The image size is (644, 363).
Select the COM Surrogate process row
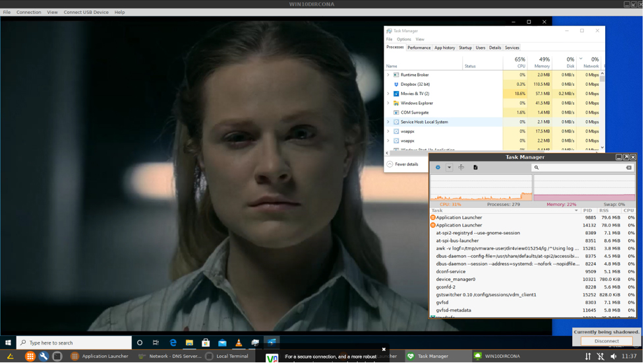[492, 113]
